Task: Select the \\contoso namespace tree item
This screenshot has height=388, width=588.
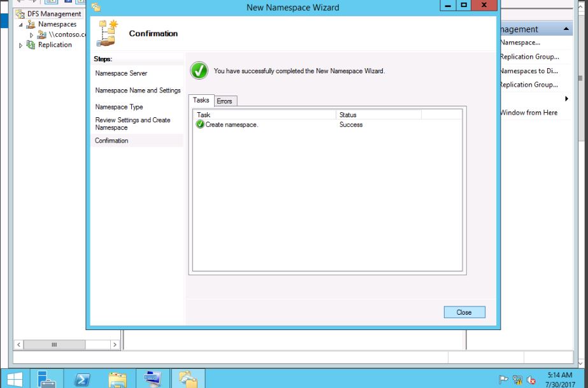Action: pyautogui.click(x=68, y=34)
